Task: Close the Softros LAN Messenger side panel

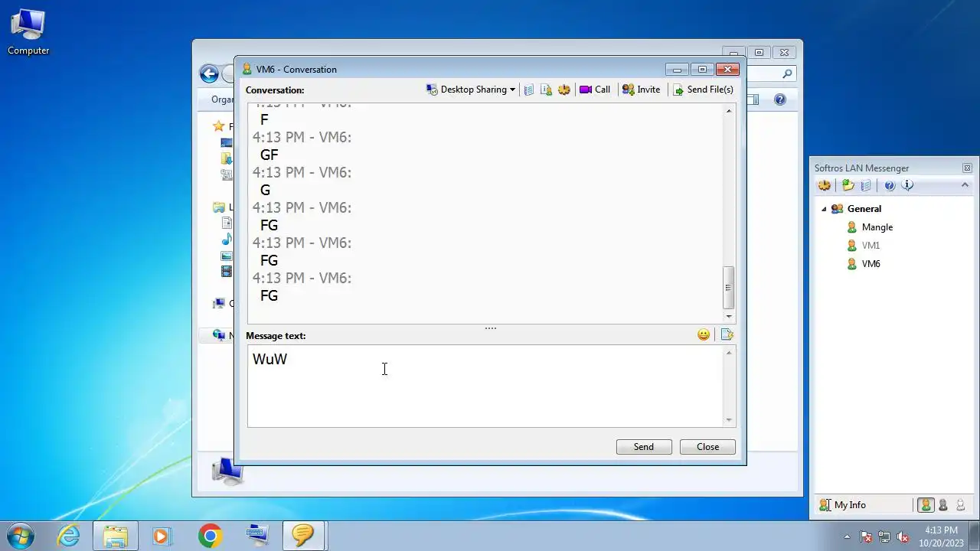Action: [x=967, y=168]
